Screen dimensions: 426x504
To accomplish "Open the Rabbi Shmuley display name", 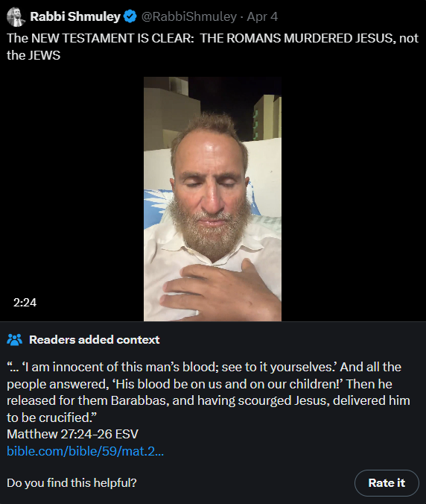I will pos(75,16).
